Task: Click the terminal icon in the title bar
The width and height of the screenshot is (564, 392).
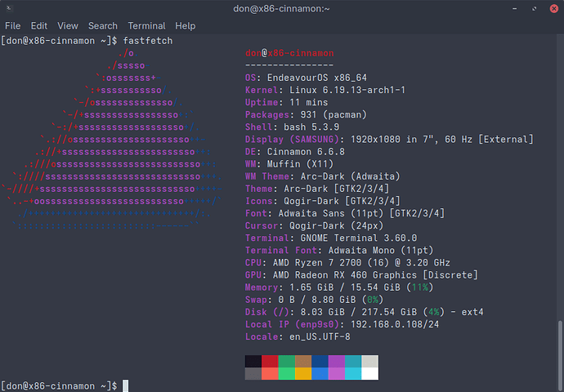Action: (9, 8)
